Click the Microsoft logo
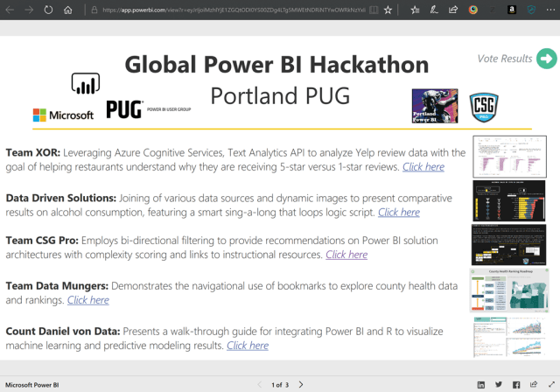The image size is (560, 392). [x=63, y=115]
